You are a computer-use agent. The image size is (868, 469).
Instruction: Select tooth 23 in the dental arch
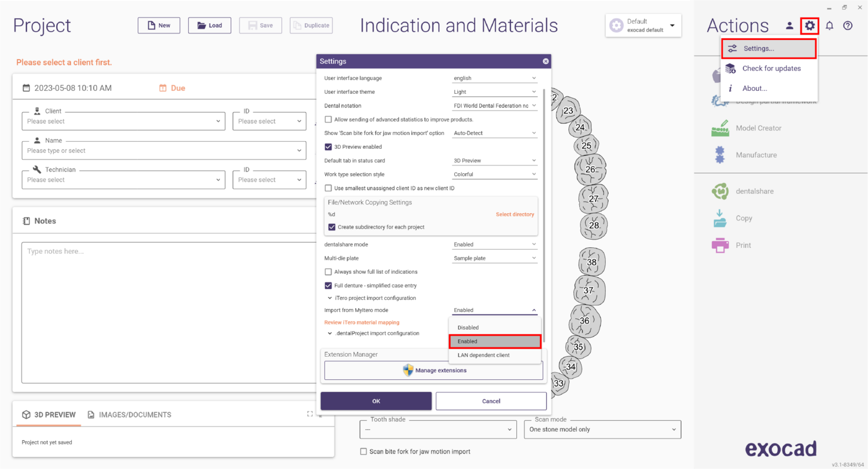tap(568, 111)
